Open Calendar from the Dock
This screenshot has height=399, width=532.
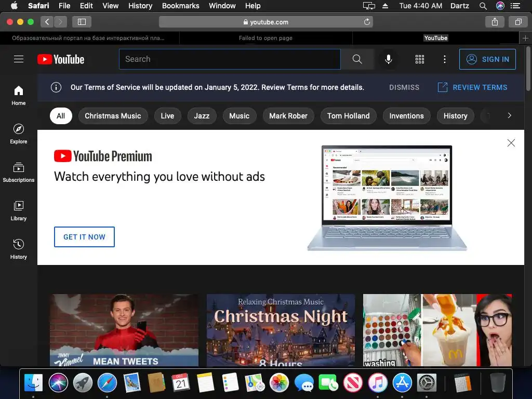point(181,383)
